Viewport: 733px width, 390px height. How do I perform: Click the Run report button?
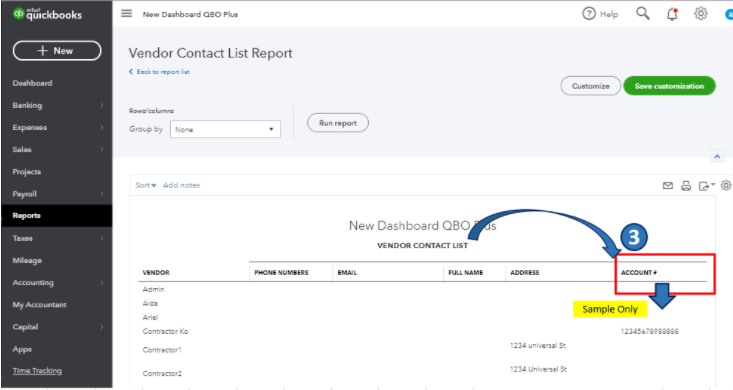[338, 123]
